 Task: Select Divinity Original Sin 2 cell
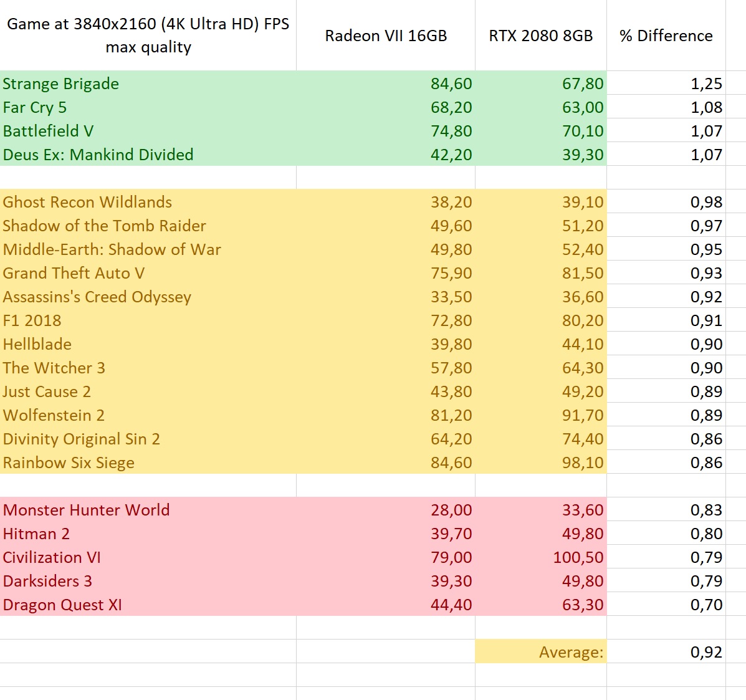coord(148,438)
